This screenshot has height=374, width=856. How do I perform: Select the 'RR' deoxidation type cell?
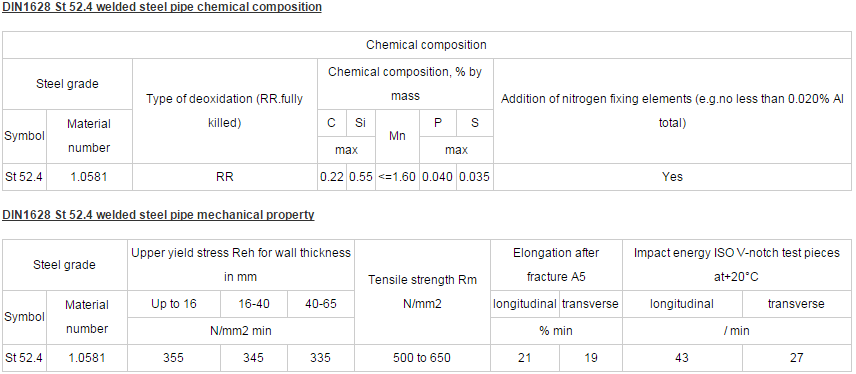tap(225, 177)
